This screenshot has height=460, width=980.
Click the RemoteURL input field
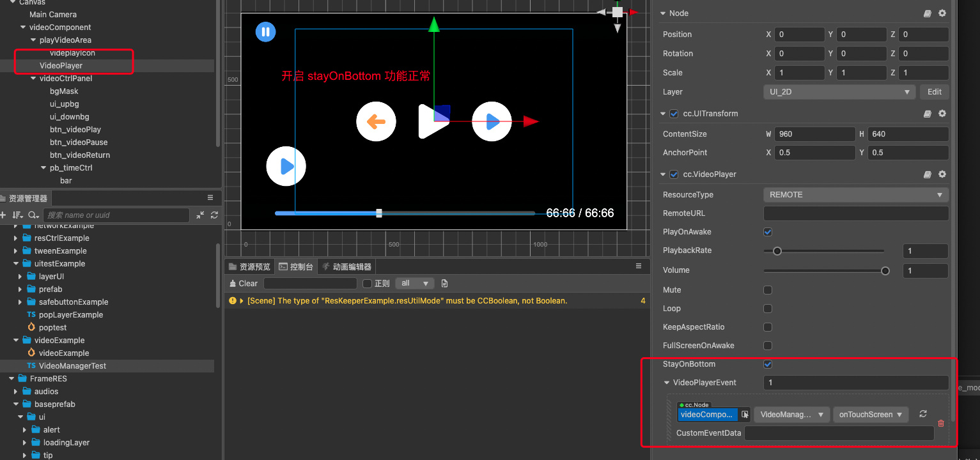click(x=856, y=213)
